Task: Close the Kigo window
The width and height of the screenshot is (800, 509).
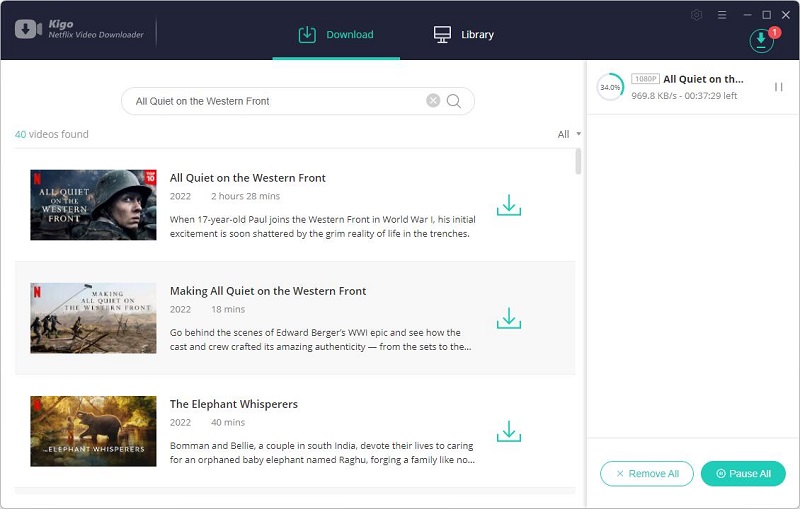Action: [x=786, y=15]
